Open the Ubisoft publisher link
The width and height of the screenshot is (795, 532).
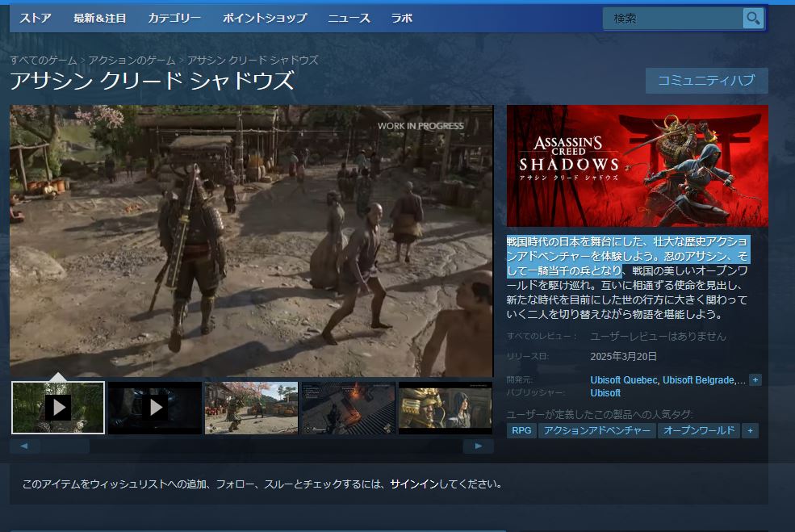point(605,393)
